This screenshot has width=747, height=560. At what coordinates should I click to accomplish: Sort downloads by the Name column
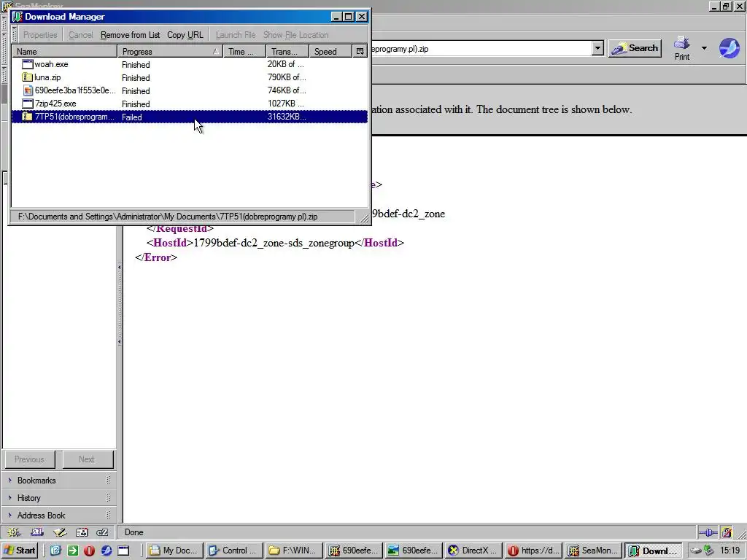pyautogui.click(x=65, y=52)
